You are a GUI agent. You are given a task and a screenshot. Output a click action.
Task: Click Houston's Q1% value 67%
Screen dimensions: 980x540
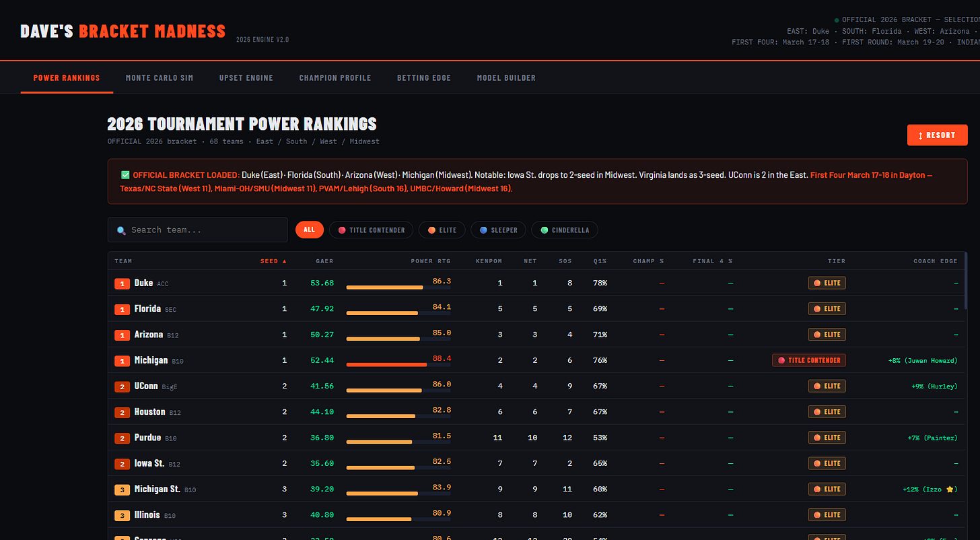[600, 412]
